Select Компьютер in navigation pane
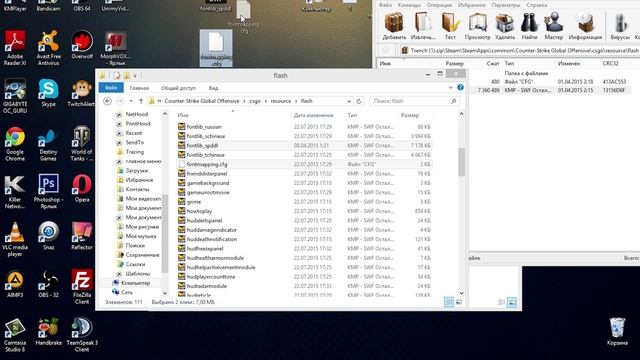Screen dimensions: 640x360 coord(136,283)
